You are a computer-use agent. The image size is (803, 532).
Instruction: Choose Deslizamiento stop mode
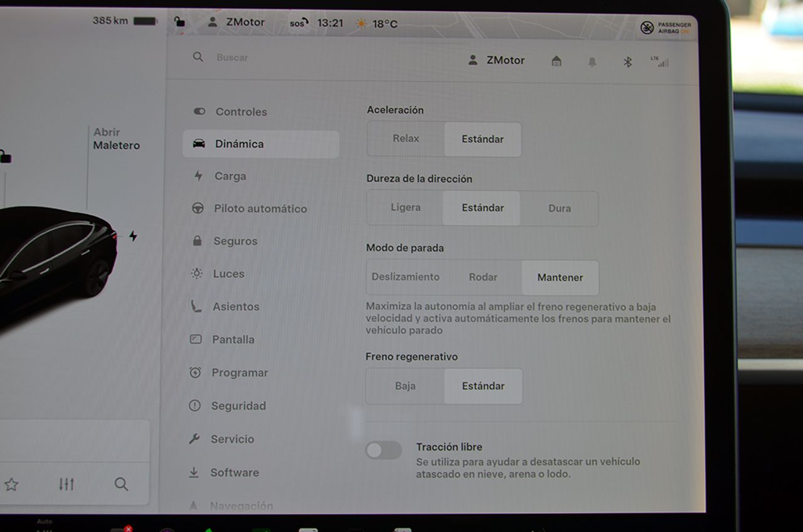pos(405,277)
